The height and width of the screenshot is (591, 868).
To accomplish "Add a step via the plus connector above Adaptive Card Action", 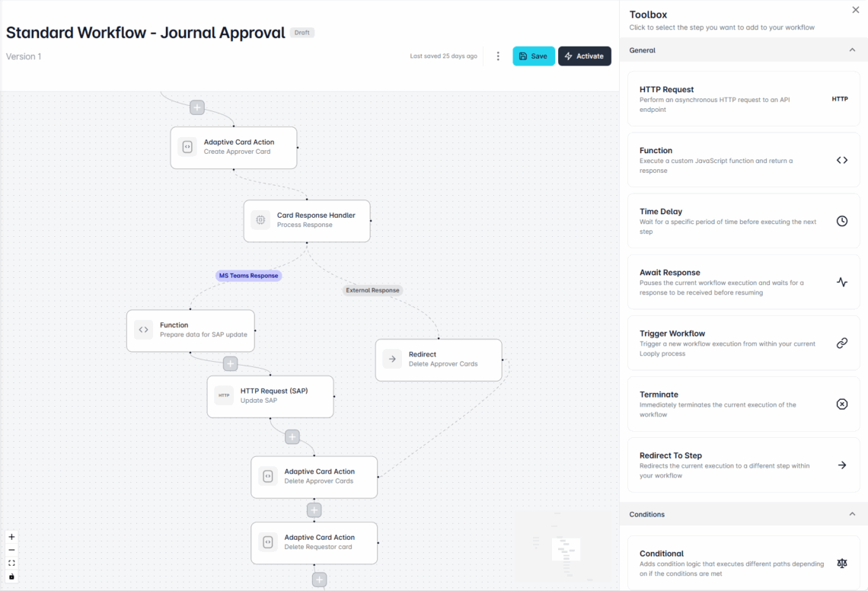I will (x=196, y=107).
